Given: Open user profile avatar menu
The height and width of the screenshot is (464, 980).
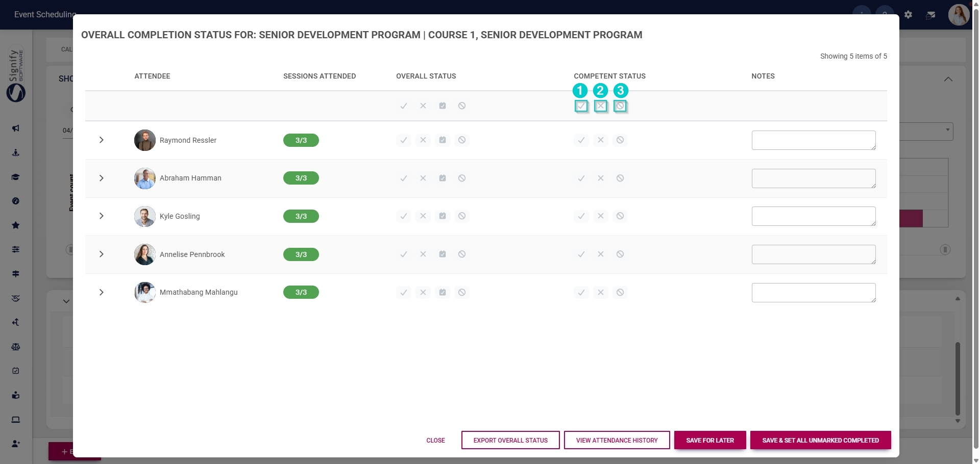Looking at the screenshot, I should point(958,15).
